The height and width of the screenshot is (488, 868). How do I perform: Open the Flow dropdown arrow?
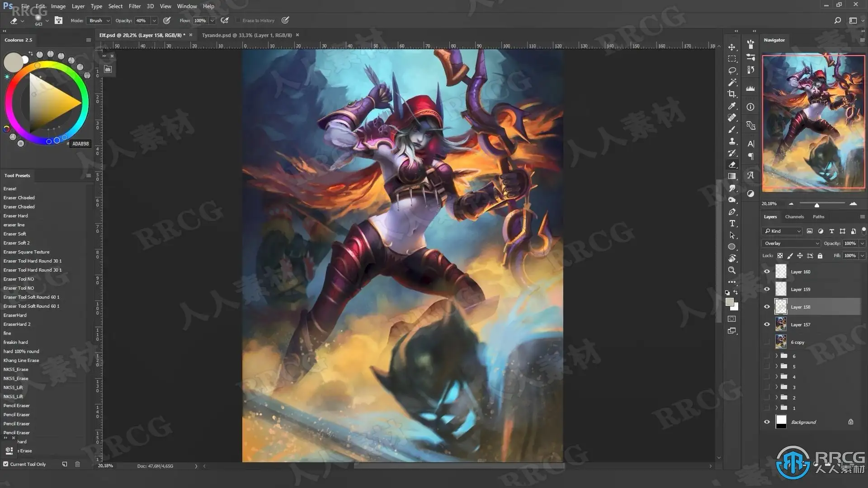(x=212, y=20)
